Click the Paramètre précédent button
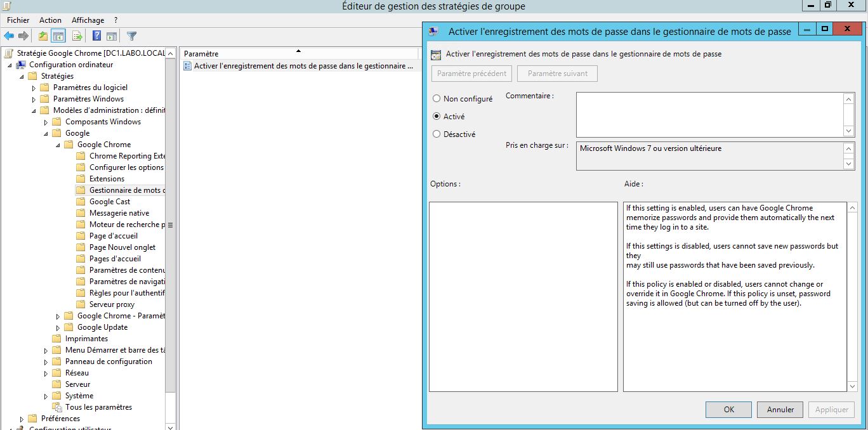 (471, 74)
